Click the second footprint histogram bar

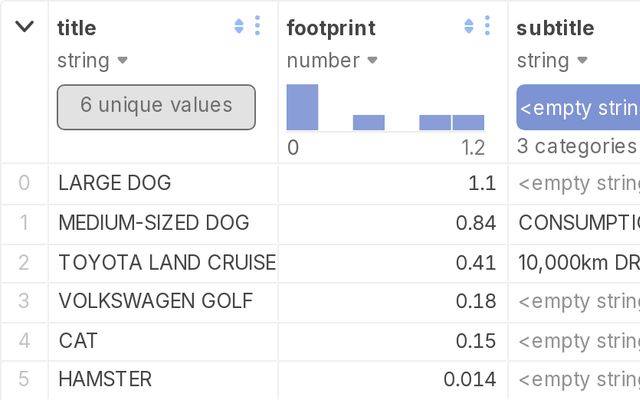point(368,123)
